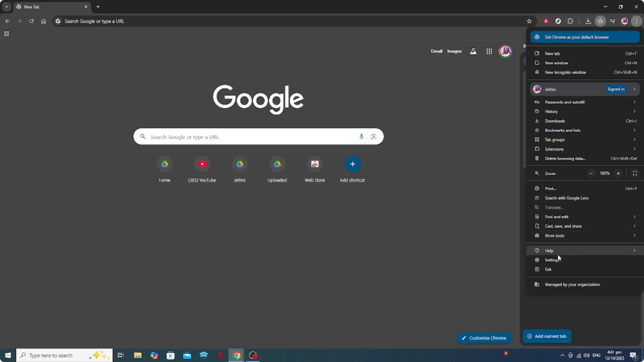
Task: Click the Google account avatar on page
Action: (505, 51)
